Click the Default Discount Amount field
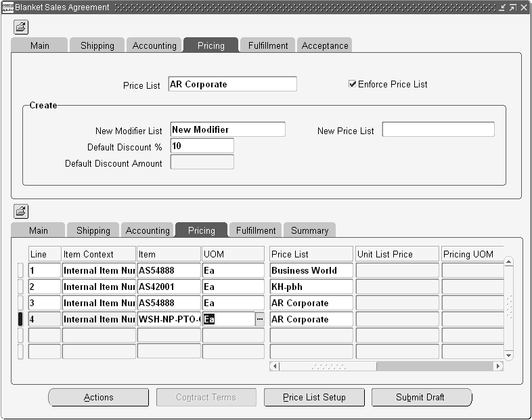Image resolution: width=532 pixels, height=420 pixels. [202, 162]
